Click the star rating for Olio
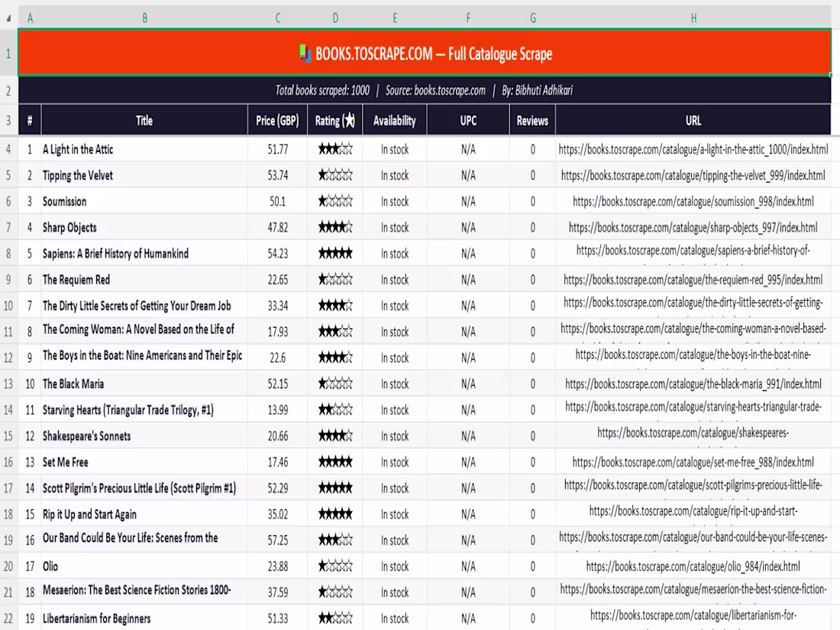Viewport: 840px width, 630px height. pyautogui.click(x=335, y=566)
